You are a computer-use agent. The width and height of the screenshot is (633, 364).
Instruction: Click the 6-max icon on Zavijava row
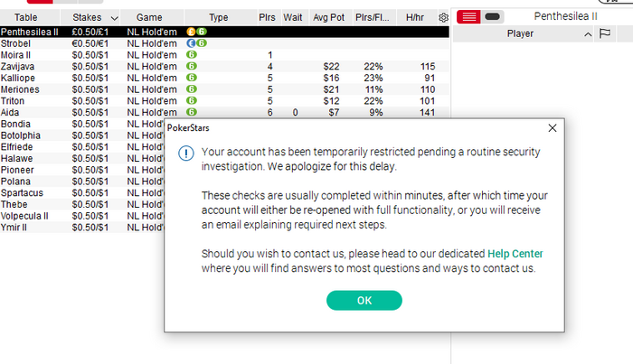pos(192,66)
